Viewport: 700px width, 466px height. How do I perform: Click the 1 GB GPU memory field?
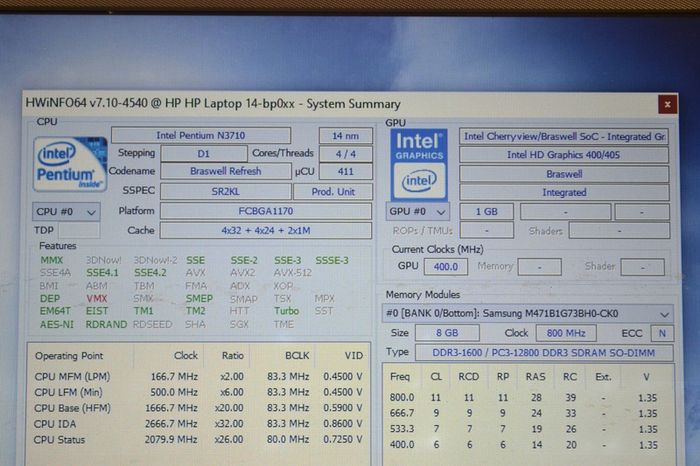(x=487, y=212)
